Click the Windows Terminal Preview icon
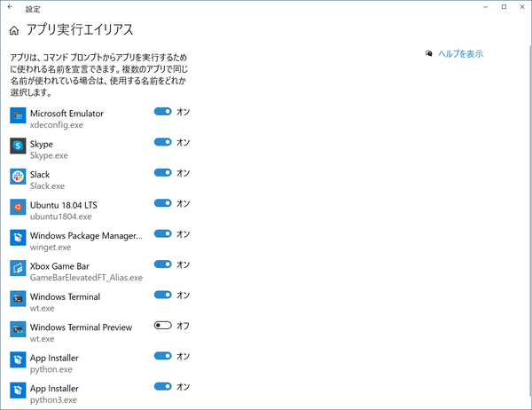The height and width of the screenshot is (410, 532). 18,330
